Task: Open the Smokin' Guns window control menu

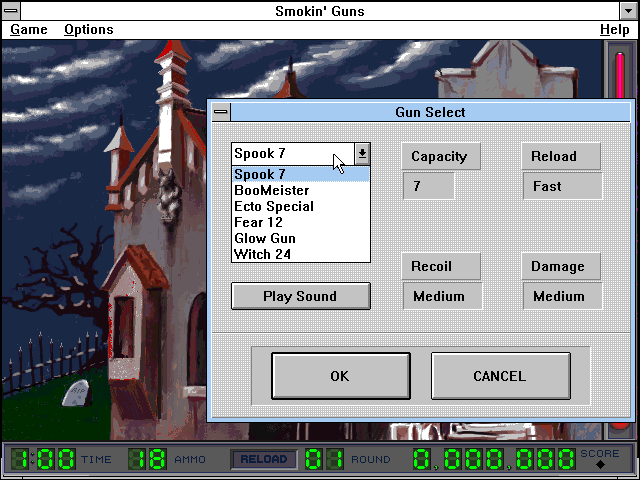Action: [11, 11]
